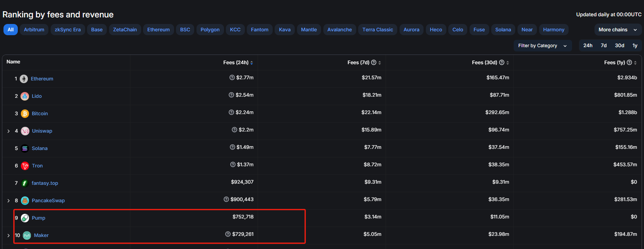Viewport: 644px width, 249px height.
Task: Click the info icon next to Lido's $2.54m
Action: coord(231,95)
